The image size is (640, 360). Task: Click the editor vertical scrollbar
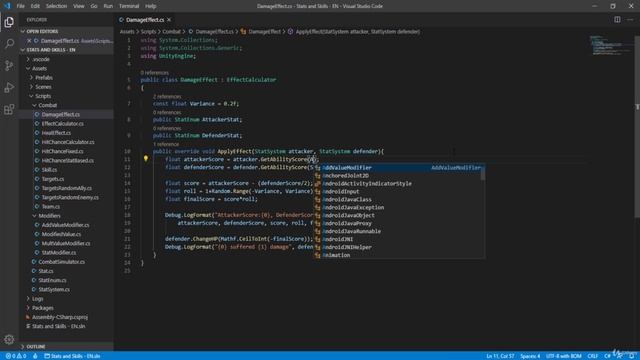coord(637,127)
